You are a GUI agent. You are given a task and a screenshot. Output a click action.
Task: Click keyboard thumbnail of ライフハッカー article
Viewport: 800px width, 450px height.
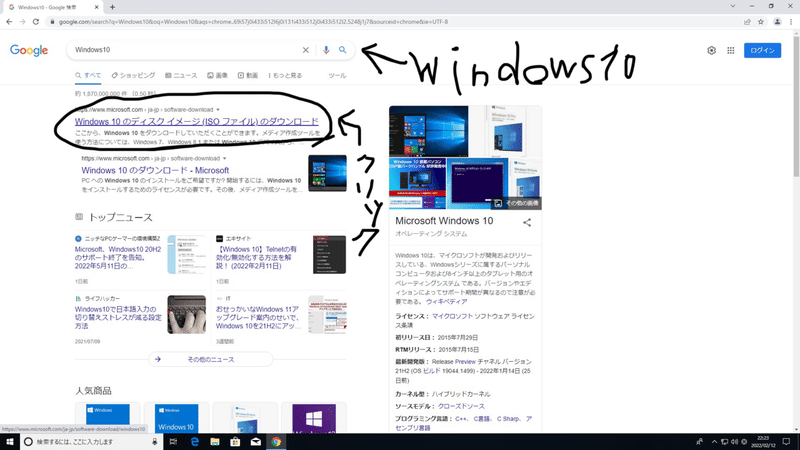[187, 314]
